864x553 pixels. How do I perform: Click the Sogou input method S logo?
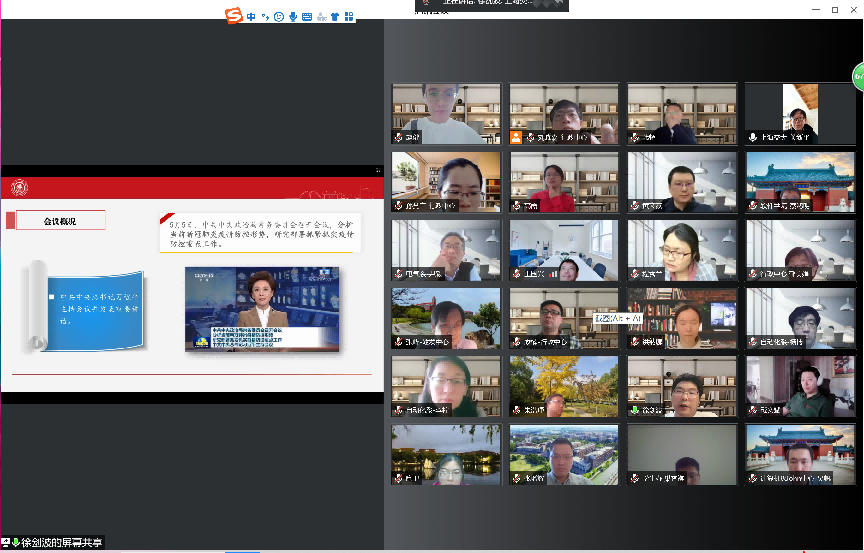pyautogui.click(x=233, y=15)
